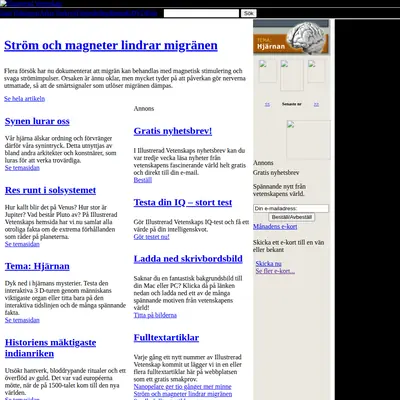Viewport: 400px width, 400px height.
Task: Open the broken ad image above sidebar Annons
Action: click(309, 140)
